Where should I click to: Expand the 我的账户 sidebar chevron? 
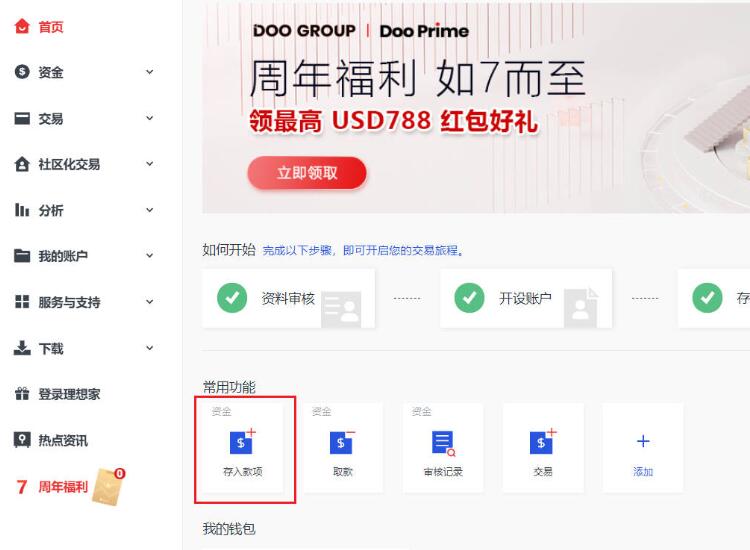(150, 256)
